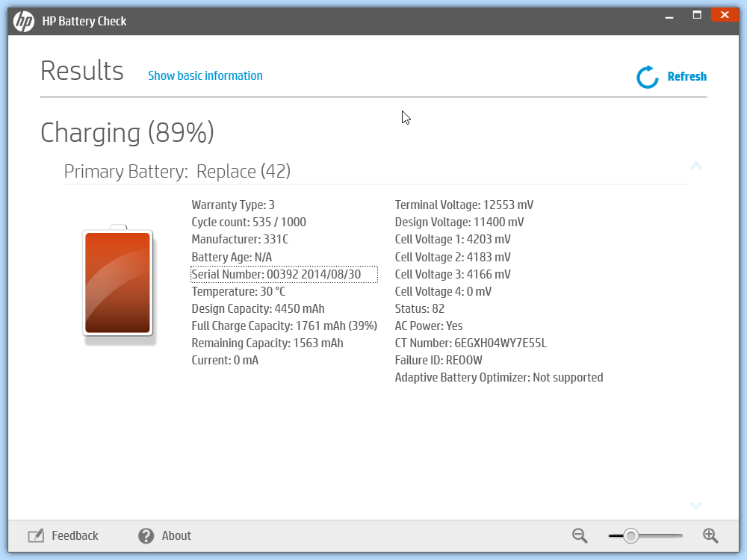Viewport: 747px width, 560px height.
Task: Click Design Capacity: 4450 mAh text
Action: pos(258,308)
